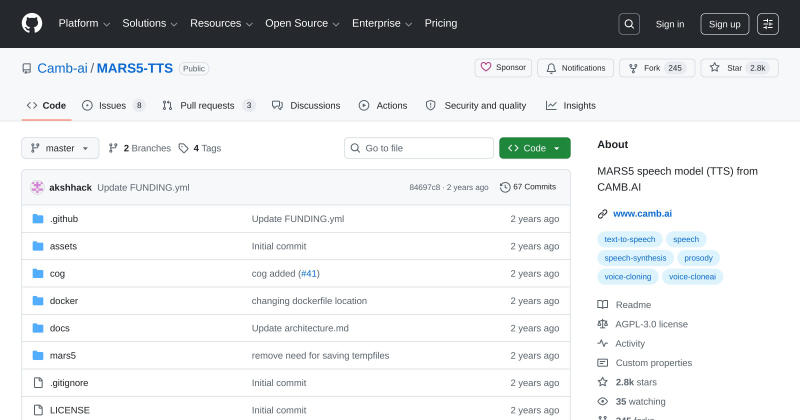Click the eye icon beside 35 watching
The width and height of the screenshot is (800, 420).
point(603,402)
